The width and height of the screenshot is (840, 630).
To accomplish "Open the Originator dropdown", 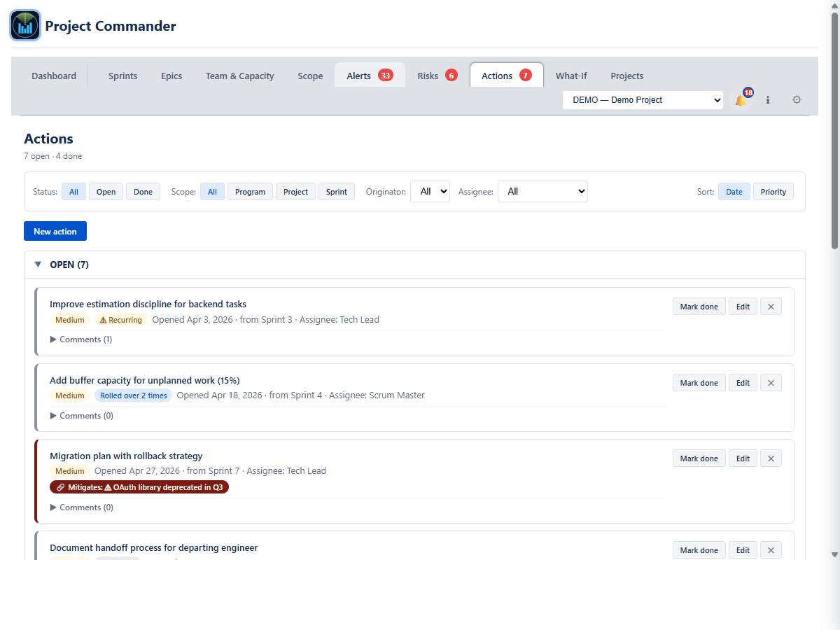I will pos(430,191).
